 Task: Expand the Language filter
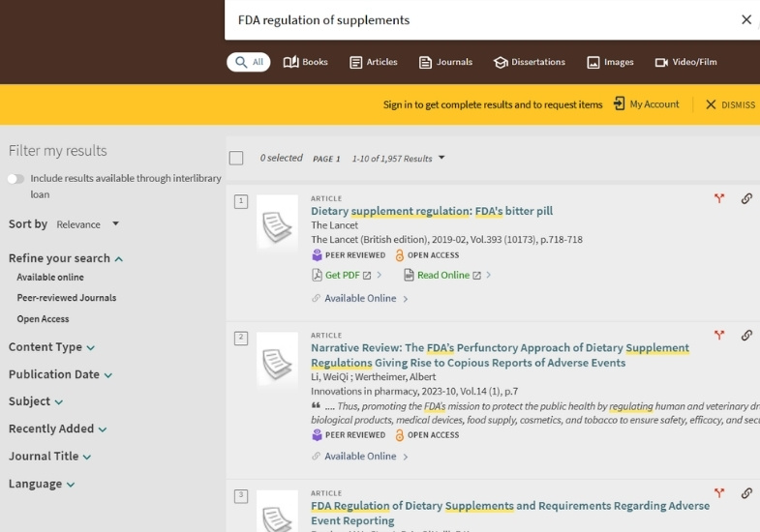click(x=42, y=484)
